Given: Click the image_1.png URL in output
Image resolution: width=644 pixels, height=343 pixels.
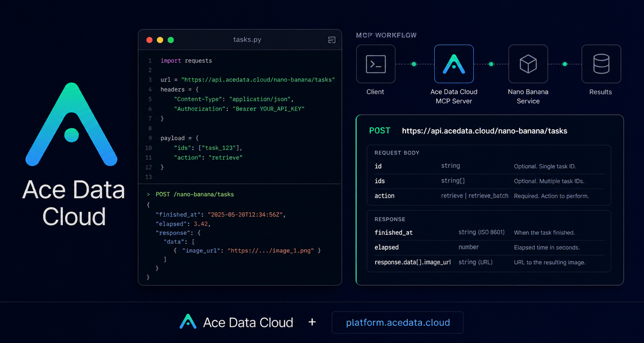Looking at the screenshot, I should pyautogui.click(x=271, y=250).
